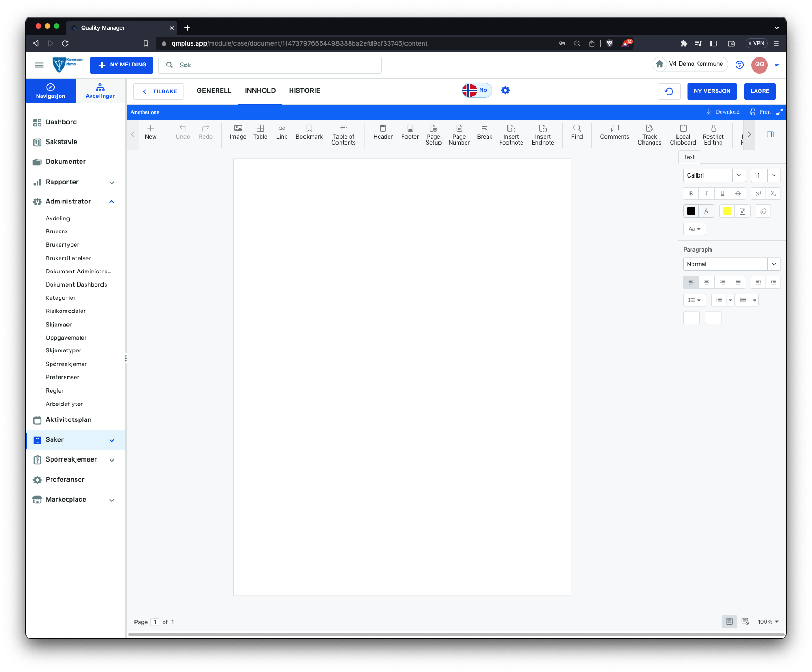
Task: Insert a table from the toolbar
Action: (x=260, y=132)
